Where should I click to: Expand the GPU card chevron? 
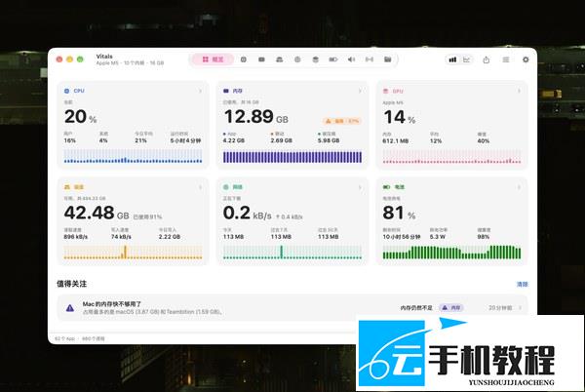click(519, 91)
